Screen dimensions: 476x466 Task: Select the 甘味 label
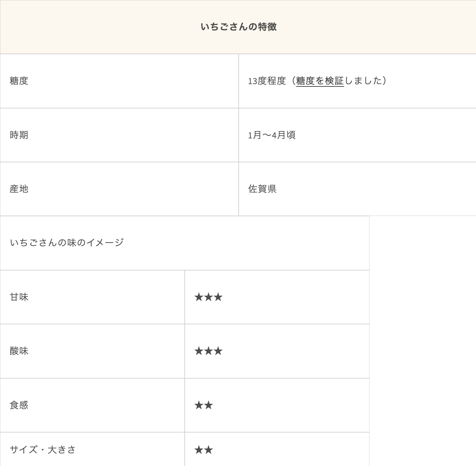(x=19, y=297)
